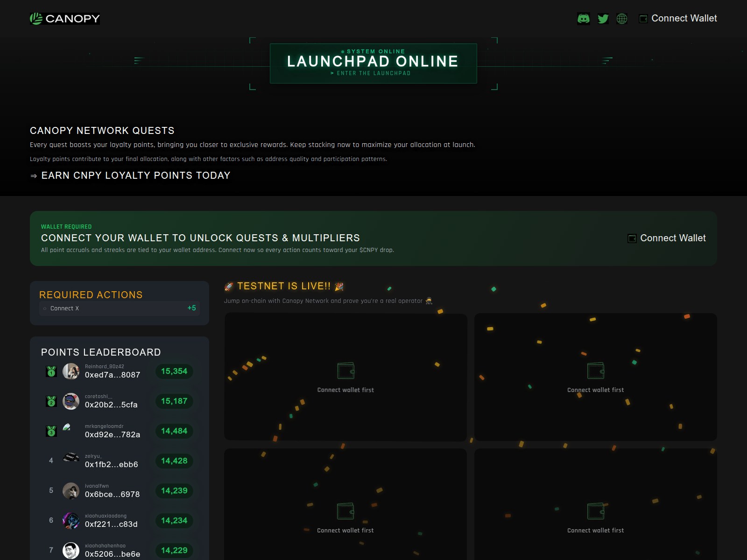Enter the Launchpad Online banner
This screenshot has height=560, width=747.
point(373,63)
